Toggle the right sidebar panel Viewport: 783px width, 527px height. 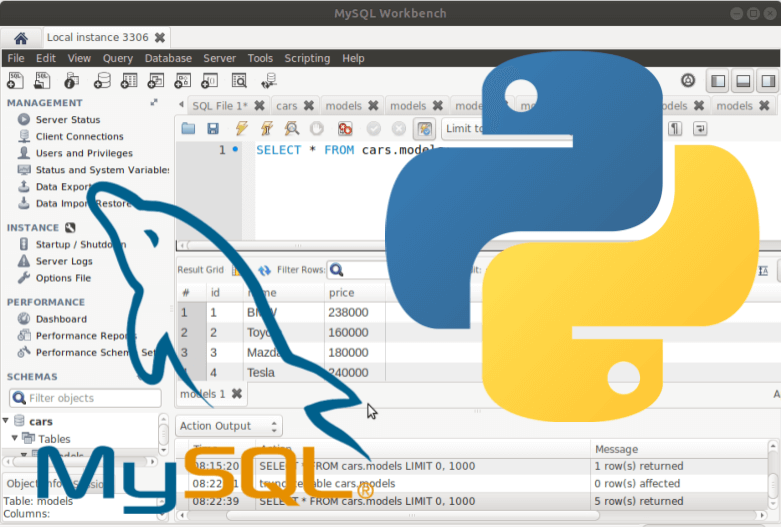pyautogui.click(x=768, y=81)
